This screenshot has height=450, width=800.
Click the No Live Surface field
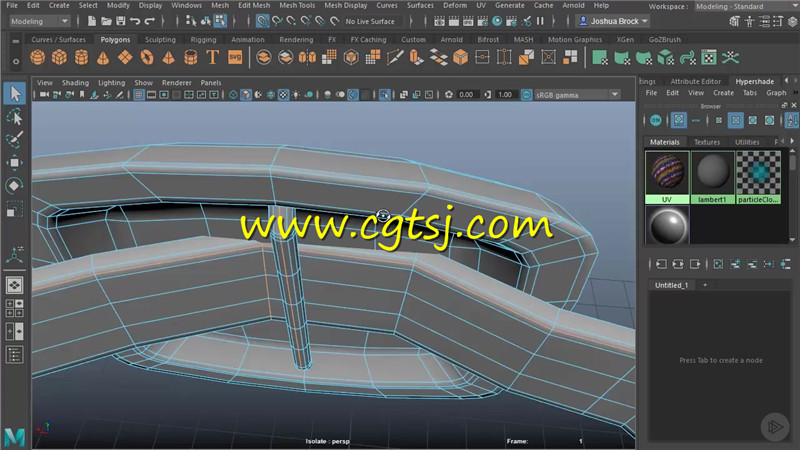(x=371, y=21)
